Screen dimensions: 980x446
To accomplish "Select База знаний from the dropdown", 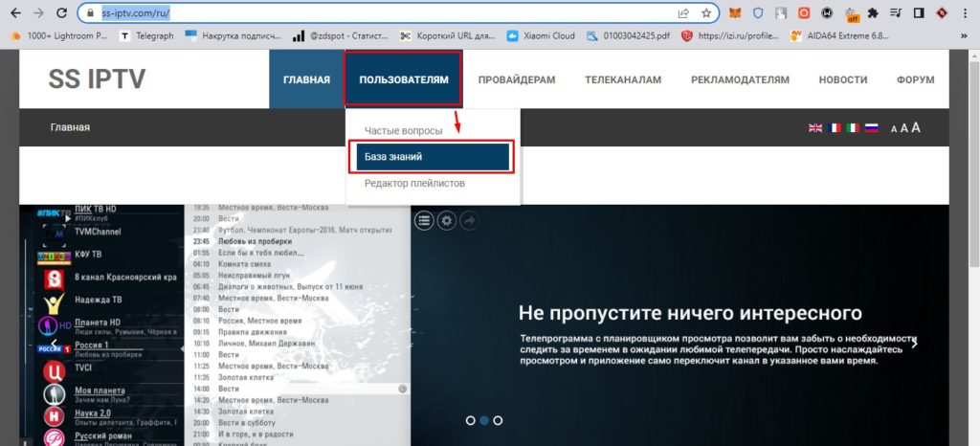I will click(433, 157).
